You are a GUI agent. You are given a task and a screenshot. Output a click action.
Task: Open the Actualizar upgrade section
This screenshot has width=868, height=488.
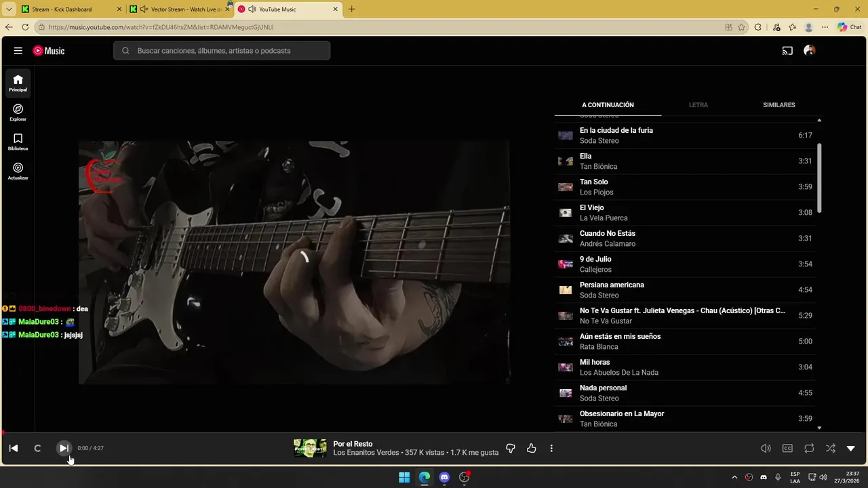pos(18,171)
